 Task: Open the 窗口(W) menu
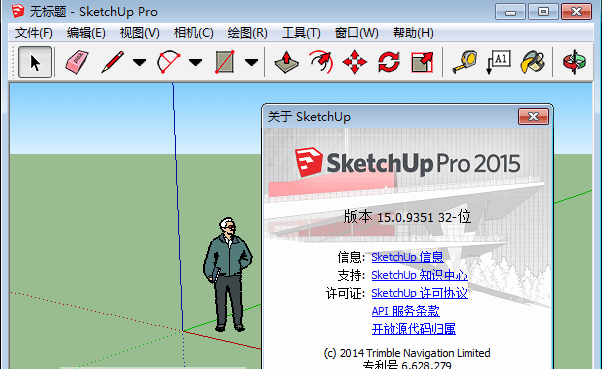tap(356, 33)
